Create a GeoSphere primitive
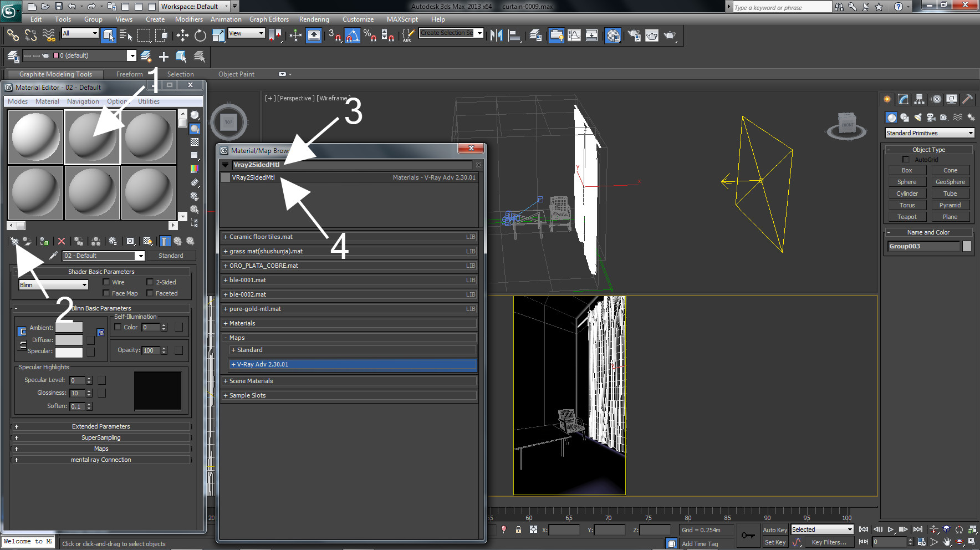This screenshot has height=550, width=980. 950,182
